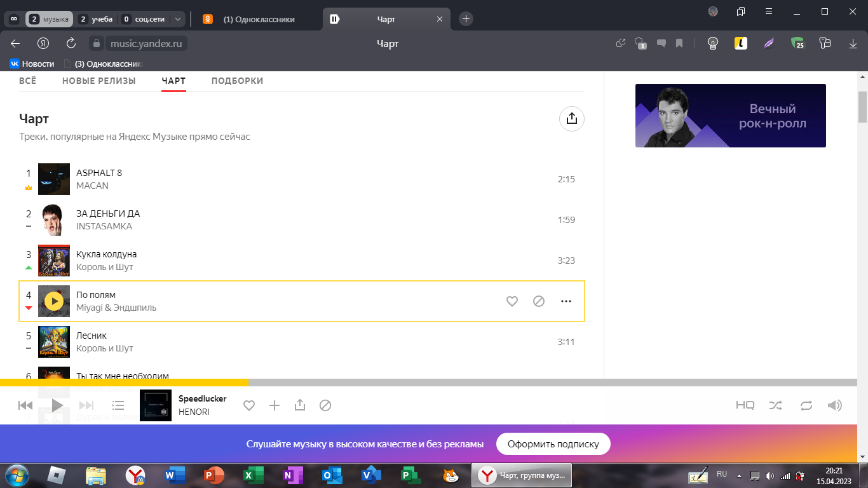Switch to the Одноклассники tab

tap(259, 19)
